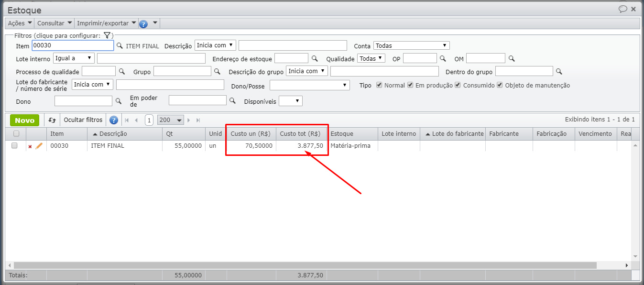
Task: Check the row checkbox for item 00030
Action: [14, 145]
